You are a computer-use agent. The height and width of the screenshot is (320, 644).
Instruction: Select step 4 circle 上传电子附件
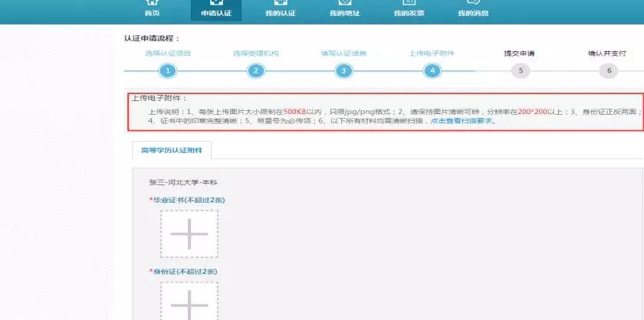(x=432, y=71)
